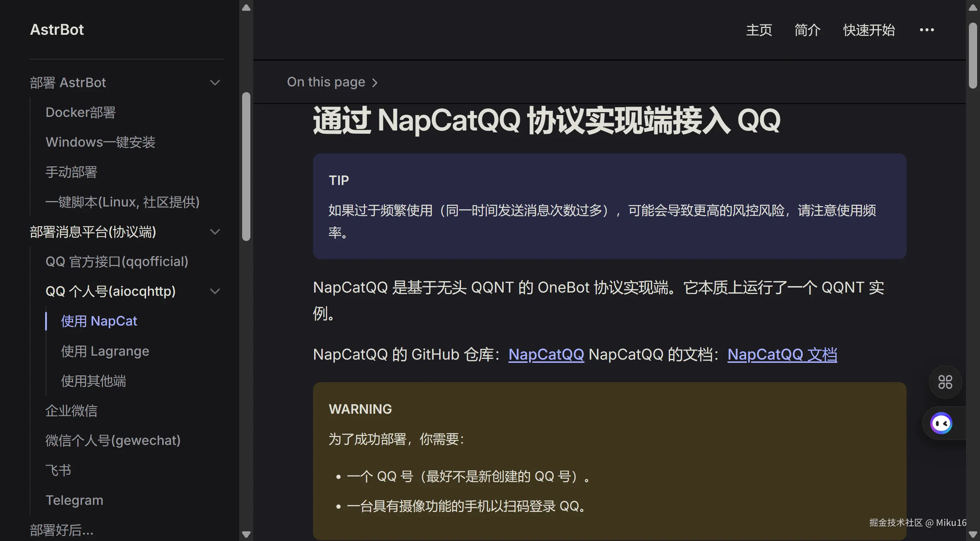Collapse QQ 个人号(aiocqhttp) chevron
The image size is (980, 541).
pyautogui.click(x=215, y=291)
